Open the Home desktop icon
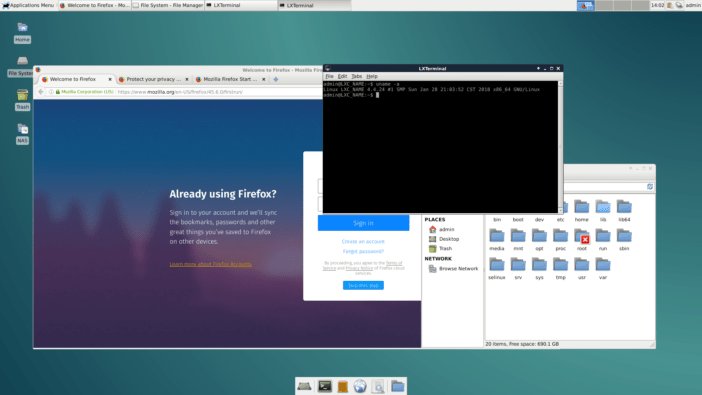This screenshot has width=702, height=395. coord(22,32)
